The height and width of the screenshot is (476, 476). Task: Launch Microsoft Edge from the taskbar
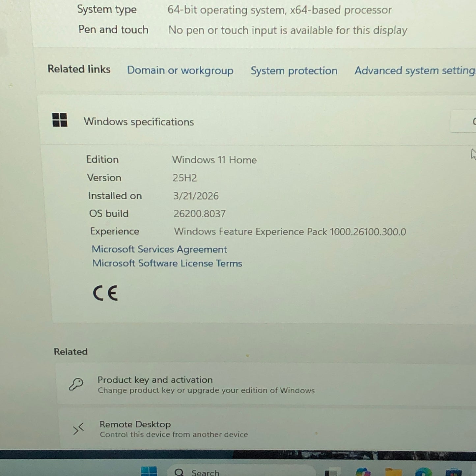[x=423, y=472]
